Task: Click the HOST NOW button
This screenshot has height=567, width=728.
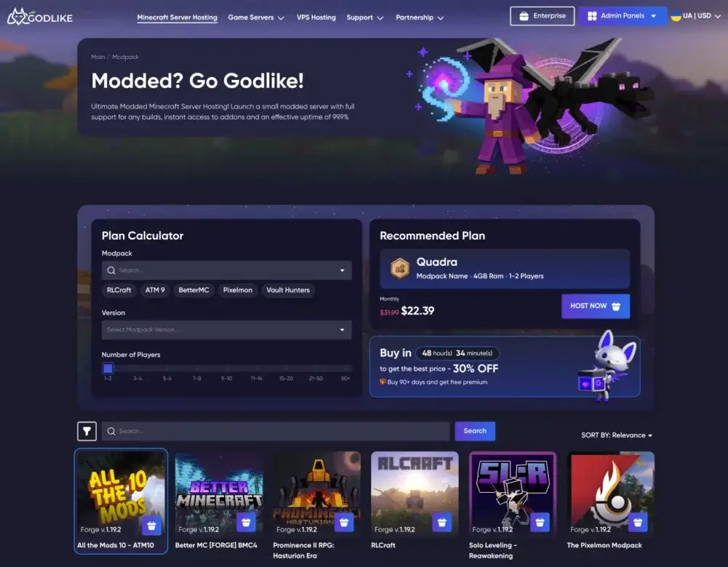Action: (596, 306)
